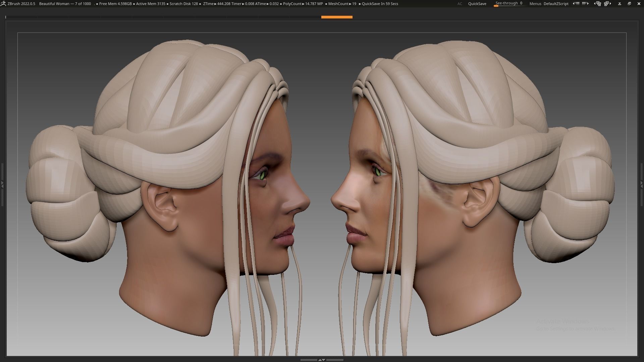644x362 pixels.
Task: Click the restore window icon
Action: pos(630,4)
